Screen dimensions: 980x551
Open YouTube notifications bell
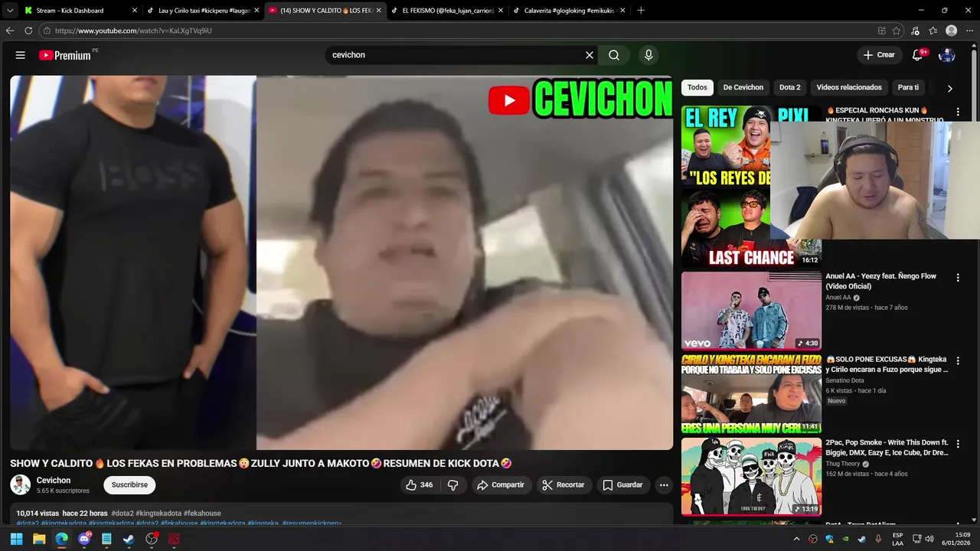[x=917, y=55]
